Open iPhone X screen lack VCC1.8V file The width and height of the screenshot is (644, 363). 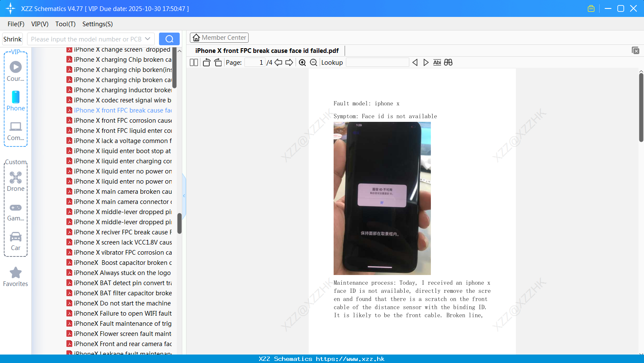tap(118, 242)
